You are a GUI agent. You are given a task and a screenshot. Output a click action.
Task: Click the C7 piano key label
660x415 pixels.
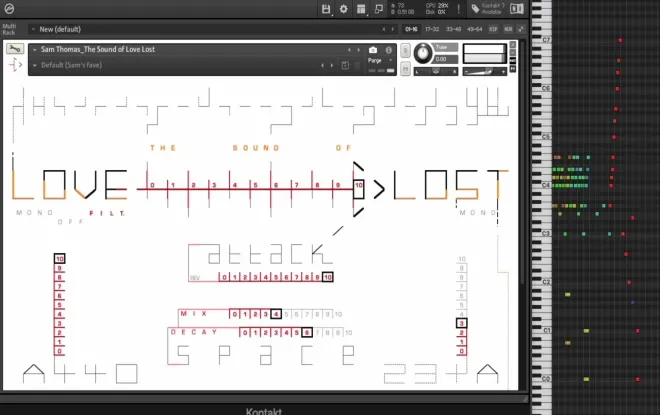[546, 40]
